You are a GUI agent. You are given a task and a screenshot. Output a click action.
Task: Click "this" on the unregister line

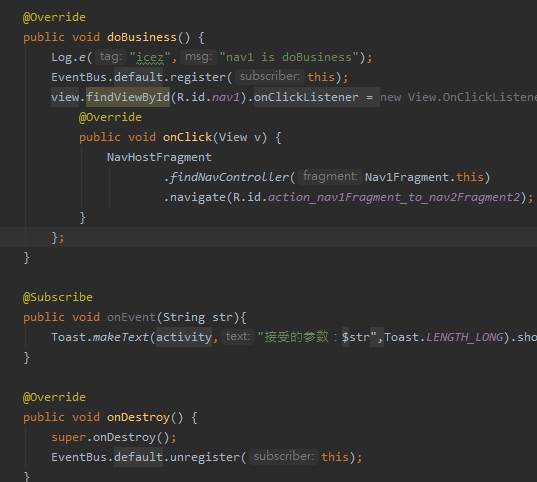(335, 457)
